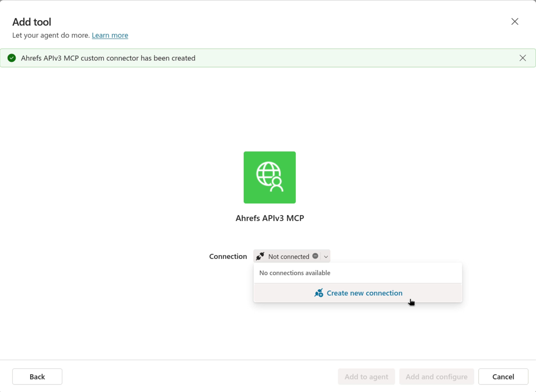
Task: Click the Ahrefs APIv3 MCP name label
Action: click(x=269, y=218)
